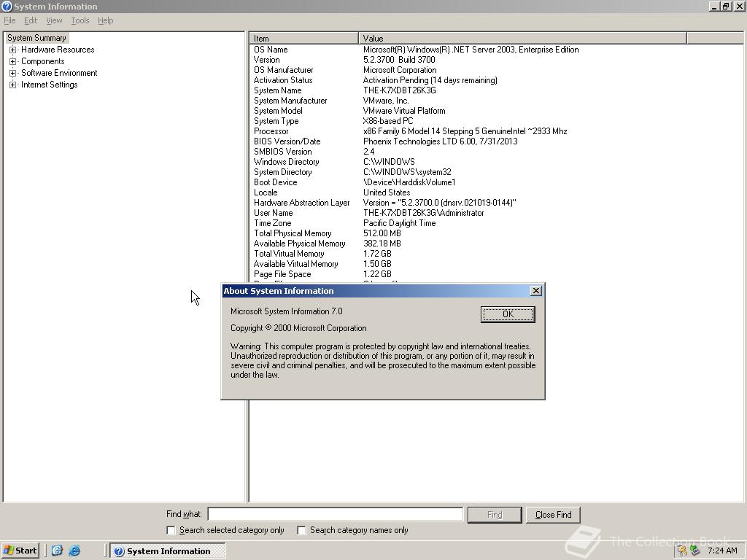Expand the Internet Settings node
Viewport: 747px width, 560px height.
click(13, 85)
